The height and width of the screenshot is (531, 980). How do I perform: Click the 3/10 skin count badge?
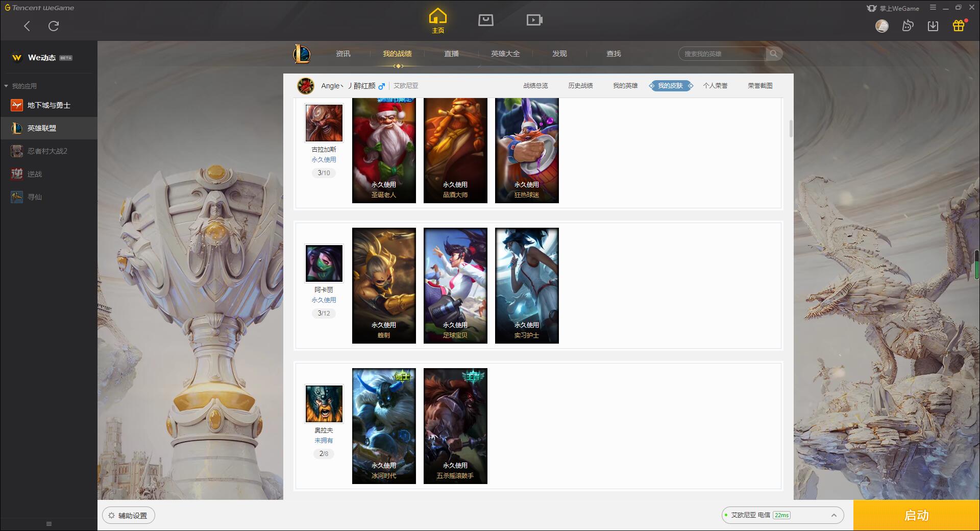324,173
